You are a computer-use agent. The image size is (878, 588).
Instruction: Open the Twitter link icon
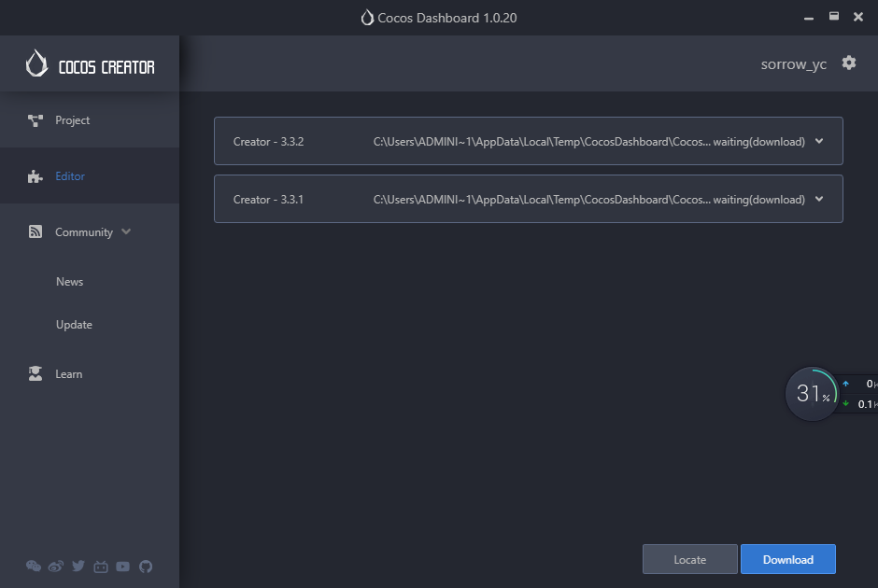click(x=78, y=566)
